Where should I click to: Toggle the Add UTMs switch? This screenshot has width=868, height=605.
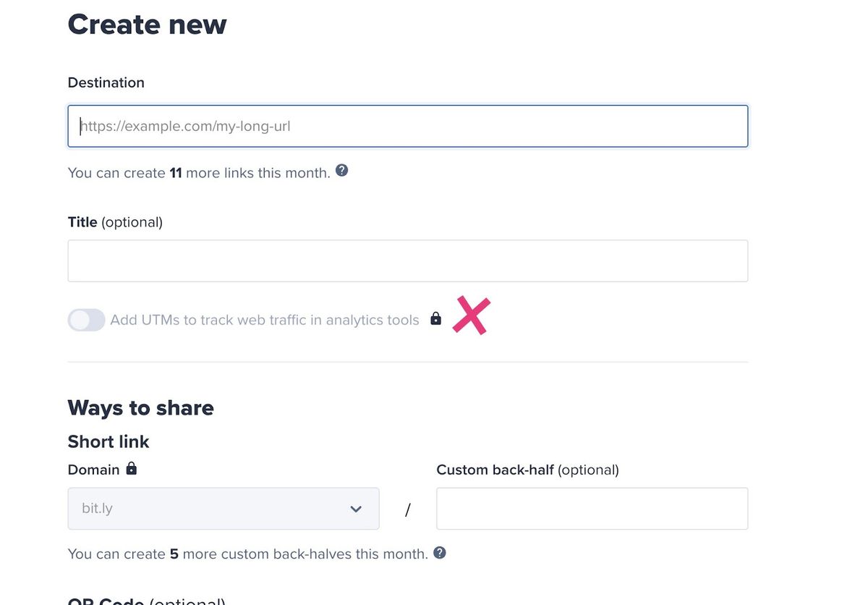pyautogui.click(x=87, y=320)
